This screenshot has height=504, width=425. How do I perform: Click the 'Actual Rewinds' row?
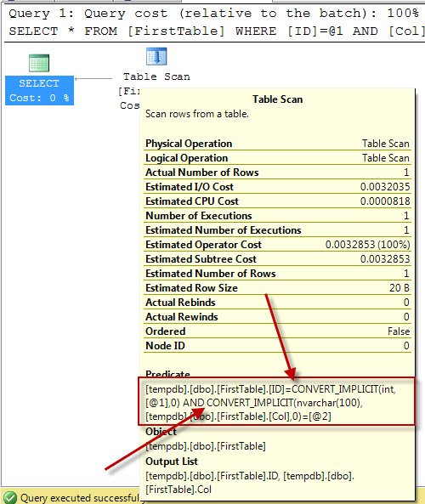coord(277,317)
